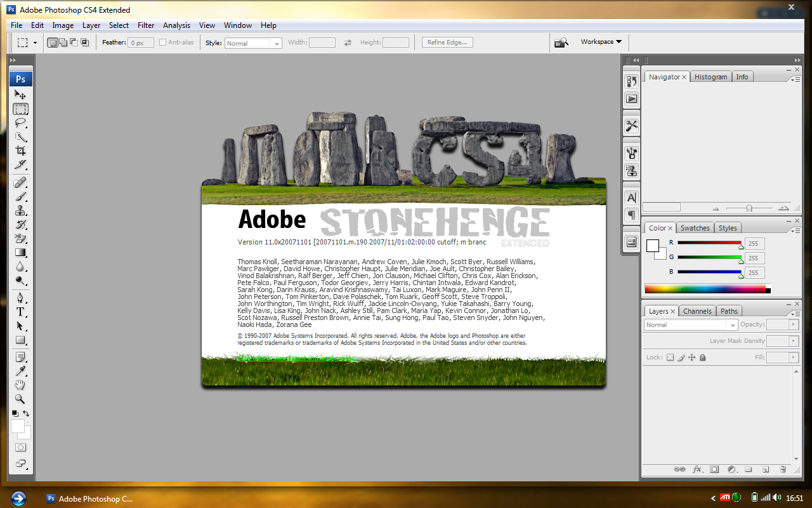Select the Crop tool

21,151
